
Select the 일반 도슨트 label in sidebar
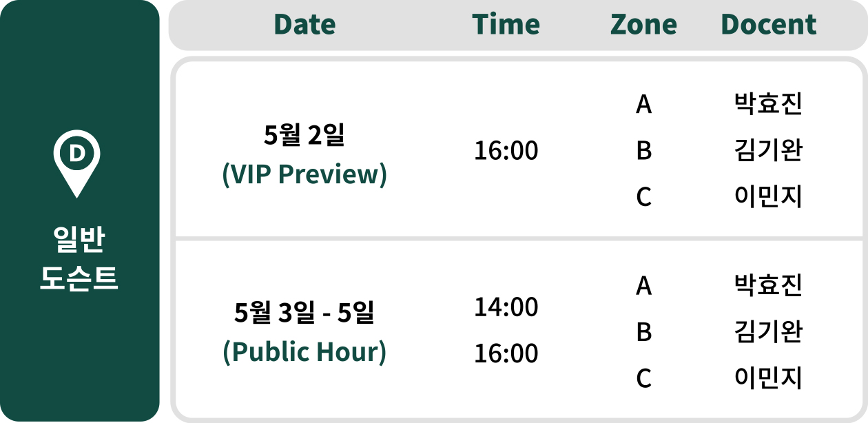79,259
